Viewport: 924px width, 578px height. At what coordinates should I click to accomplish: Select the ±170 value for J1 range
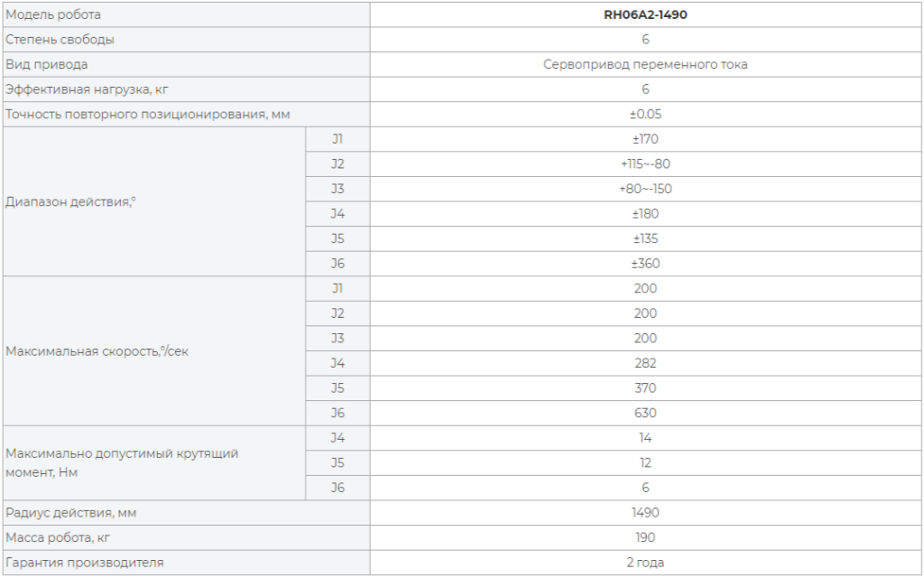[x=645, y=139]
